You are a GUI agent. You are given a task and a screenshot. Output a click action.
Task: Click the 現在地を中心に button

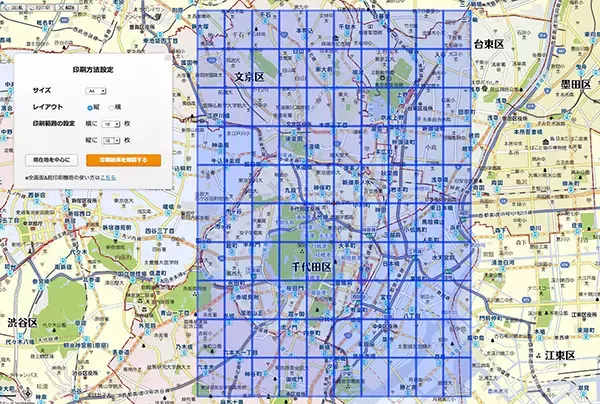(52, 160)
